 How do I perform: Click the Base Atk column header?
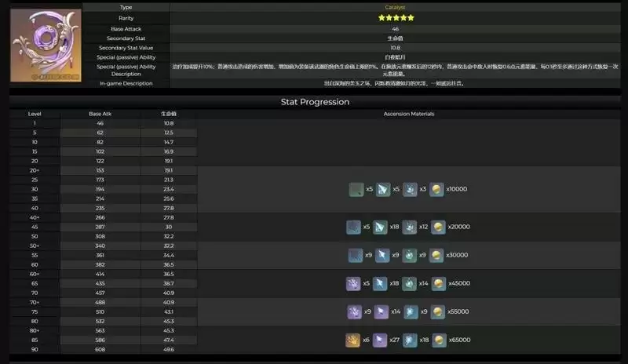coord(100,114)
